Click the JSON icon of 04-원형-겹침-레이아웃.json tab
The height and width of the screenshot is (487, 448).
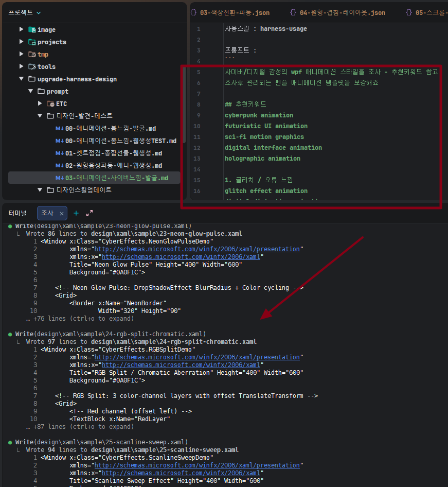[x=293, y=12]
